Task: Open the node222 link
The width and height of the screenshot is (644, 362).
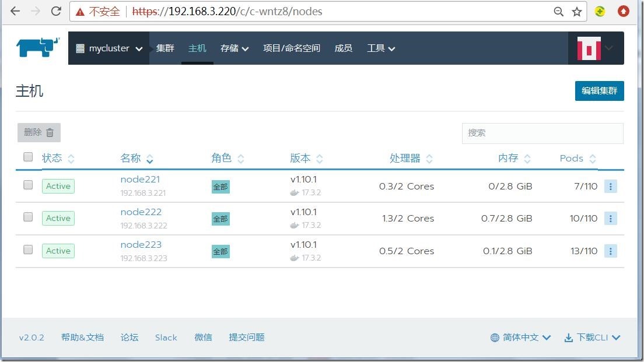Action: click(141, 212)
